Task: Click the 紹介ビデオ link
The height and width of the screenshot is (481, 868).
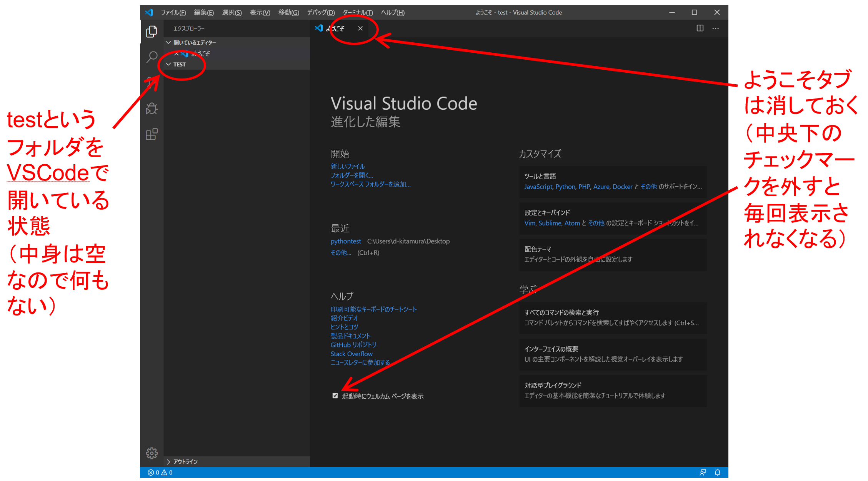Action: pyautogui.click(x=344, y=318)
